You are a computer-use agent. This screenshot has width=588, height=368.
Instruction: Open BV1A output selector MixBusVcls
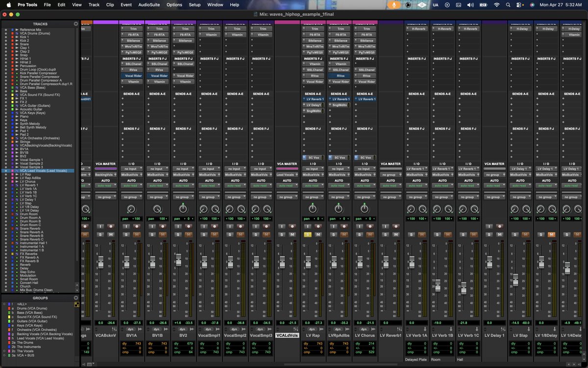[x=131, y=175]
